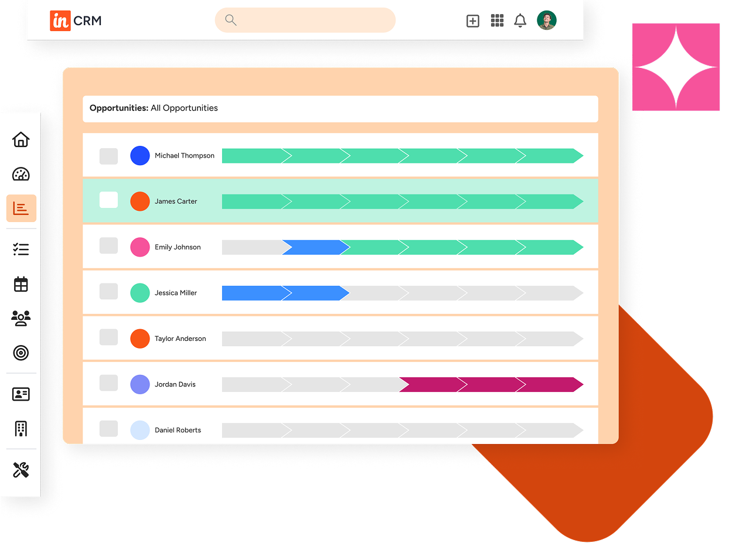The image size is (732, 560).
Task: Open the calendar icon in sidebar
Action: [x=21, y=284]
